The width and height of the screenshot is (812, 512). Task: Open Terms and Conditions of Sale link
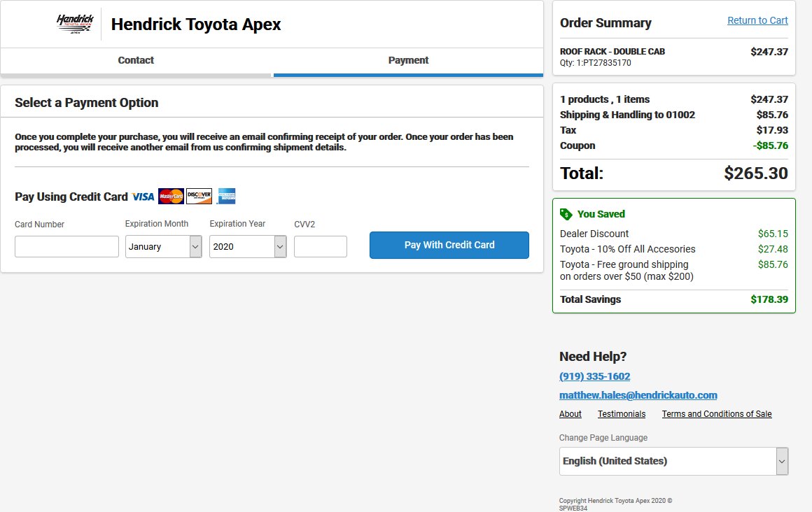click(x=717, y=413)
